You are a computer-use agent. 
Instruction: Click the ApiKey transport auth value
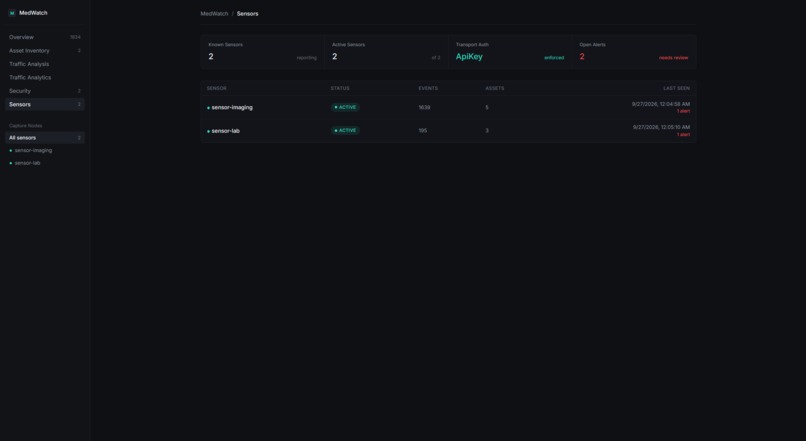pyautogui.click(x=469, y=57)
